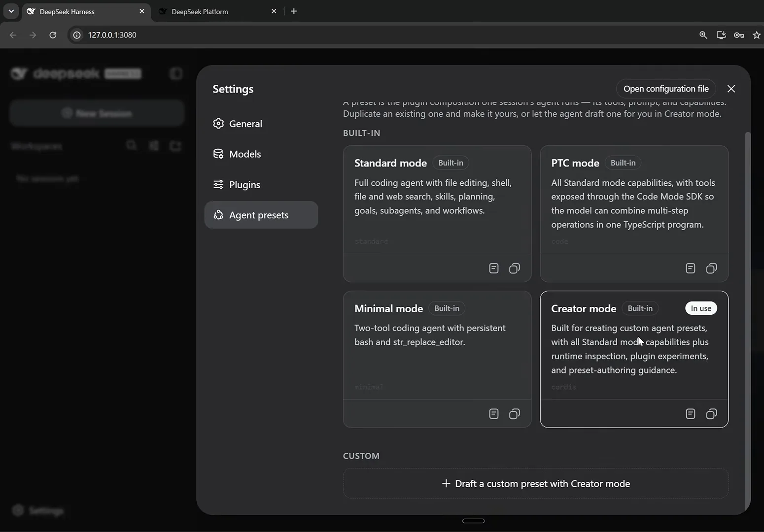Duplicate the Minimal mode preset
This screenshot has height=532, width=764.
515,414
